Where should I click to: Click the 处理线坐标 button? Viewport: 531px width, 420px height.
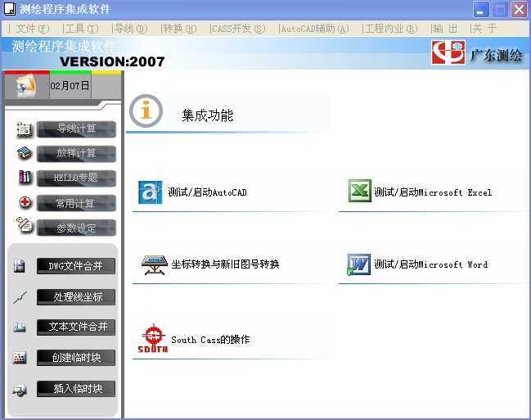76,297
